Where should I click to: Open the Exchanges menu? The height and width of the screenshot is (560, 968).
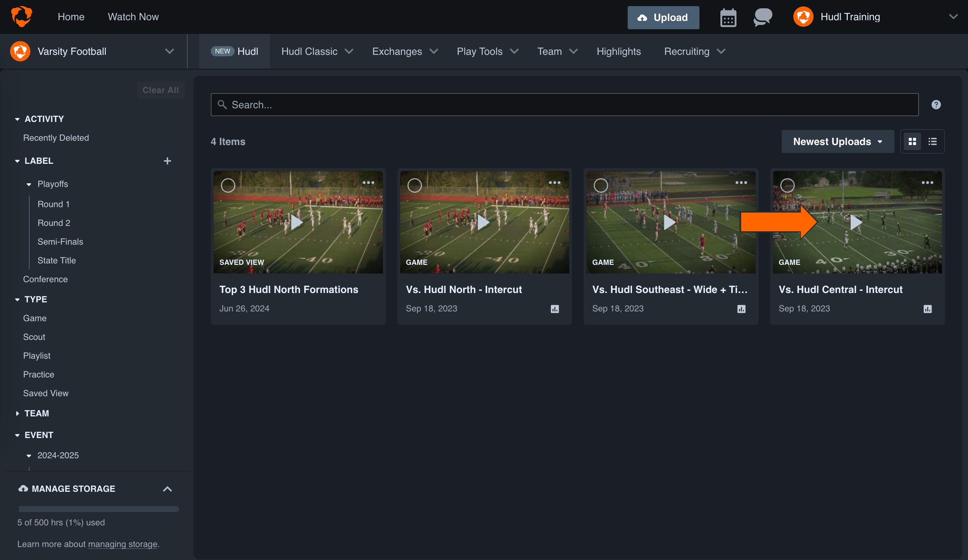405,52
